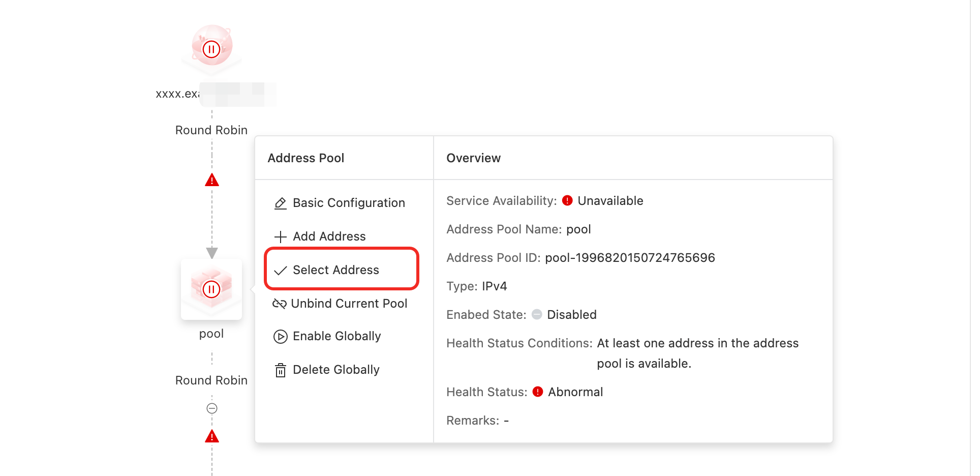
Task: Click the 'Unavailable' service availability text
Action: pos(610,201)
